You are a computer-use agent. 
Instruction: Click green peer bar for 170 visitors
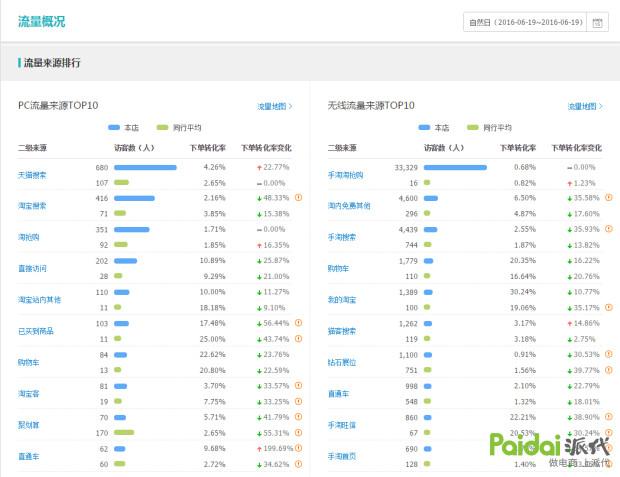[x=124, y=433]
